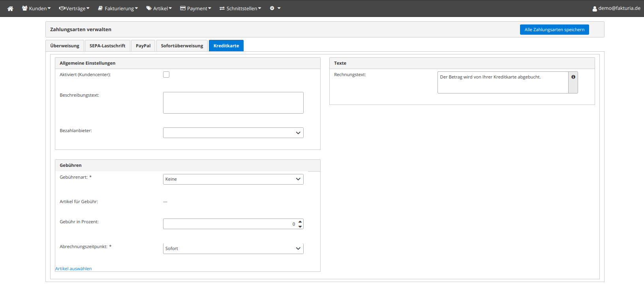Decrease Gebühr in Prozent with down arrow
The image size is (644, 284).
point(300,226)
